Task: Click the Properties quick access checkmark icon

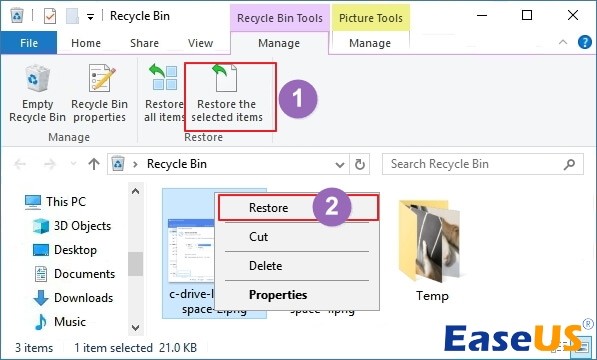Action: (x=50, y=16)
